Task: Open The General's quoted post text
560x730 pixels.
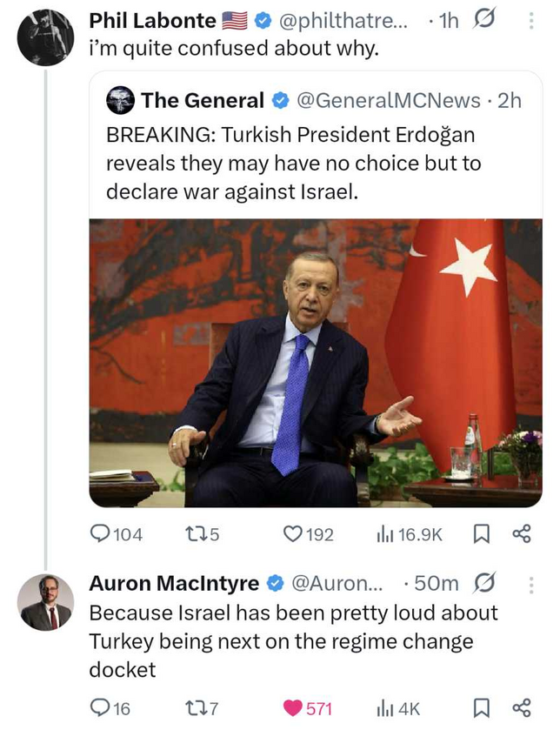Action: [x=293, y=164]
